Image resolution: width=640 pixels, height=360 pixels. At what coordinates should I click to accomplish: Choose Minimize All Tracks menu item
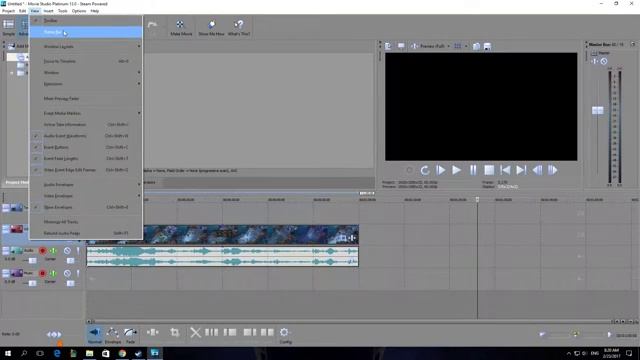[87, 222]
